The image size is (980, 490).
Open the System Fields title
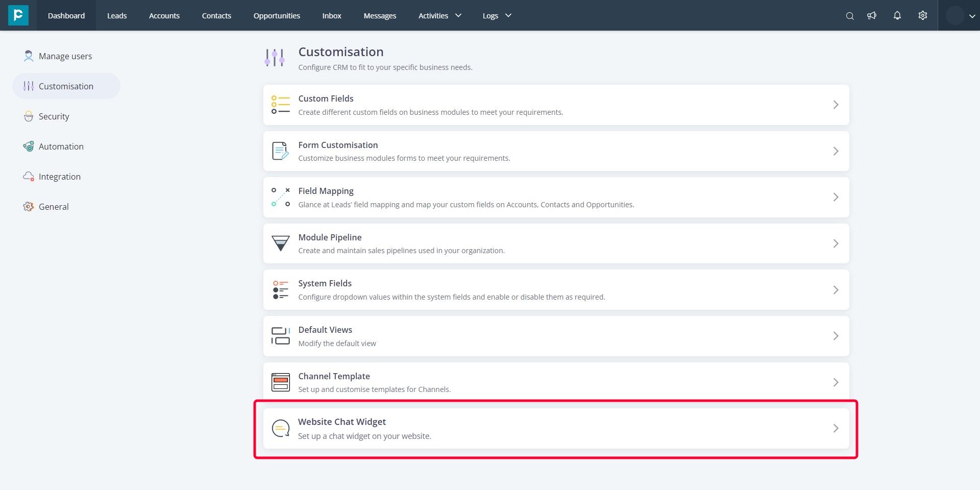tap(325, 283)
